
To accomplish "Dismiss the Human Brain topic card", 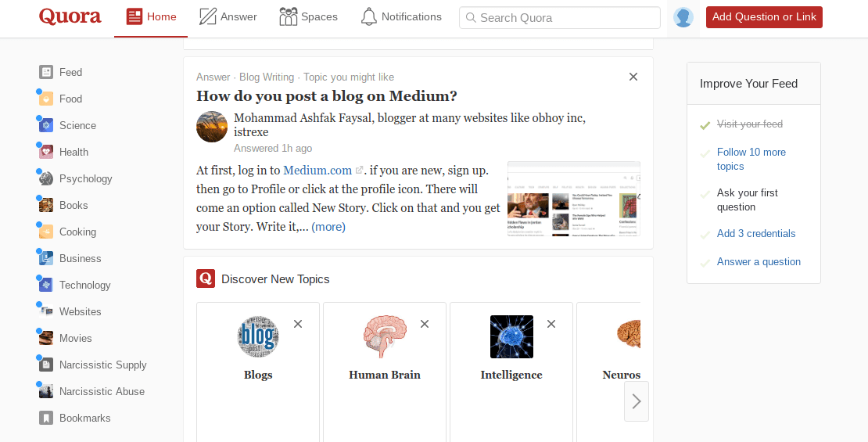I will [x=425, y=324].
